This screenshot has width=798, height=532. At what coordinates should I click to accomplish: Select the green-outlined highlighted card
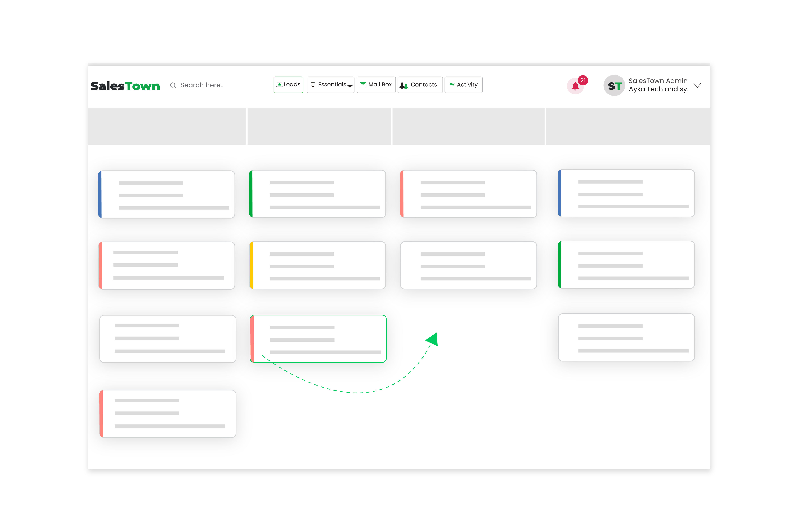[318, 339]
